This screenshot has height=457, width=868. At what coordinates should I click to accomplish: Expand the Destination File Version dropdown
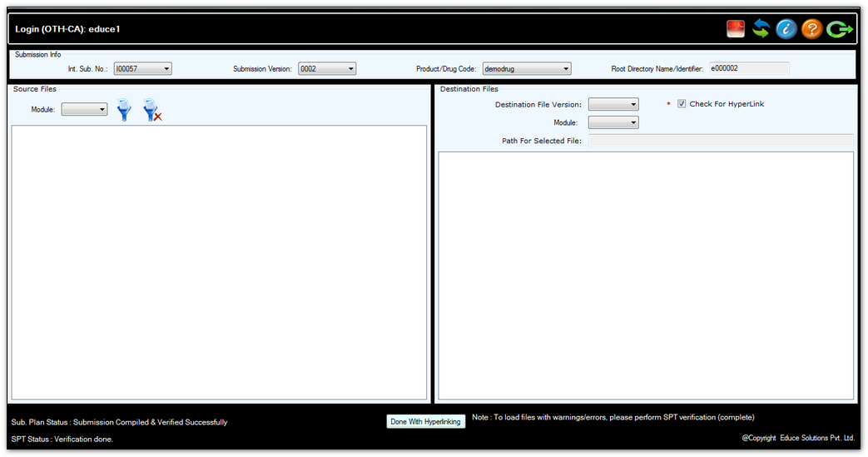[613, 105]
